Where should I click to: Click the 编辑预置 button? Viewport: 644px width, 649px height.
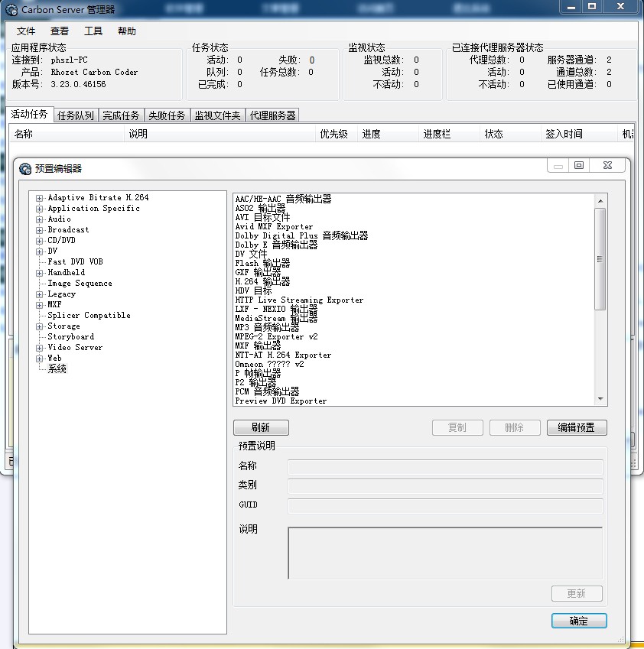(x=577, y=427)
